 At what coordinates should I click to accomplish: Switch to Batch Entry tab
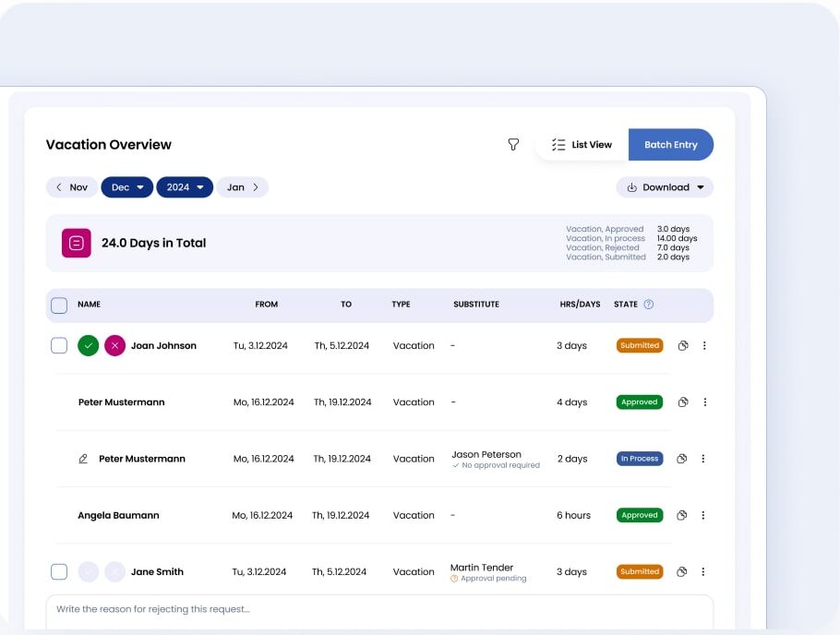[671, 145]
